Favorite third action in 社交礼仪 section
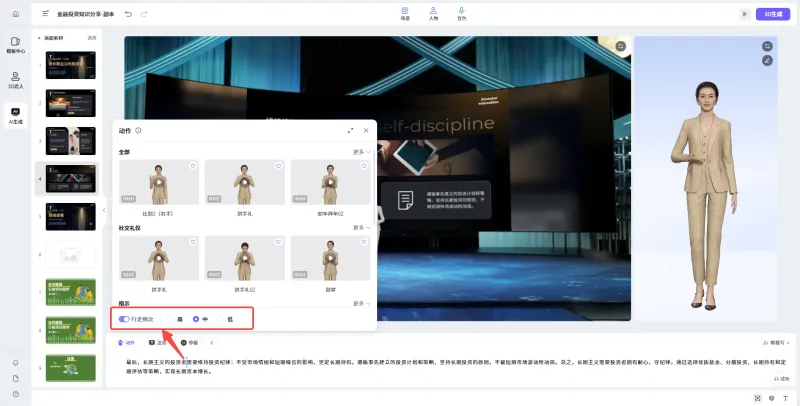The width and height of the screenshot is (800, 406). [364, 242]
